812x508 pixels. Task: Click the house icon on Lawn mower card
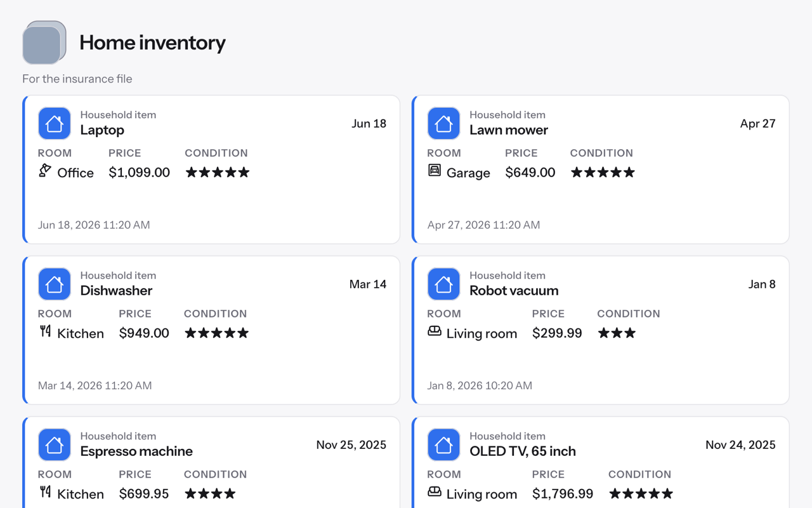[443, 123]
